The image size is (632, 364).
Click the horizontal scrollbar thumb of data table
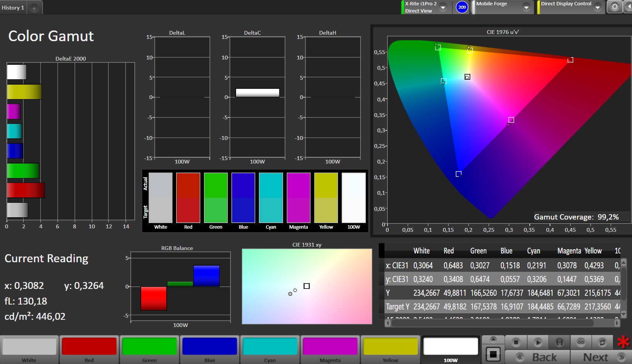pos(492,323)
